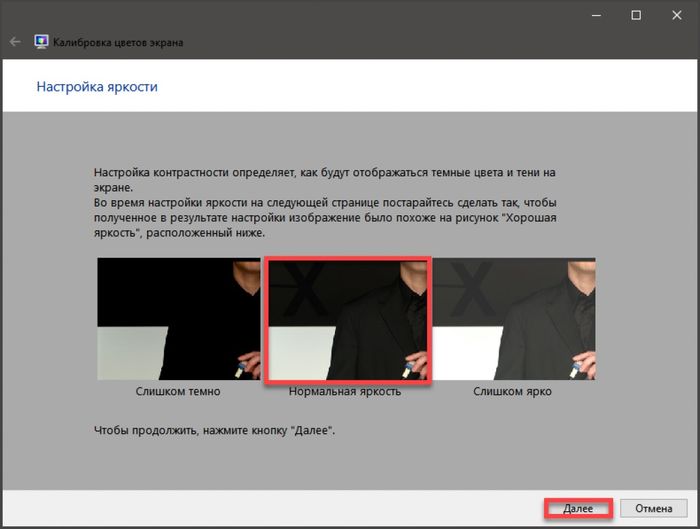Select the "Слишком темно" sample image
Viewport: 700px width, 529px height.
click(x=179, y=319)
